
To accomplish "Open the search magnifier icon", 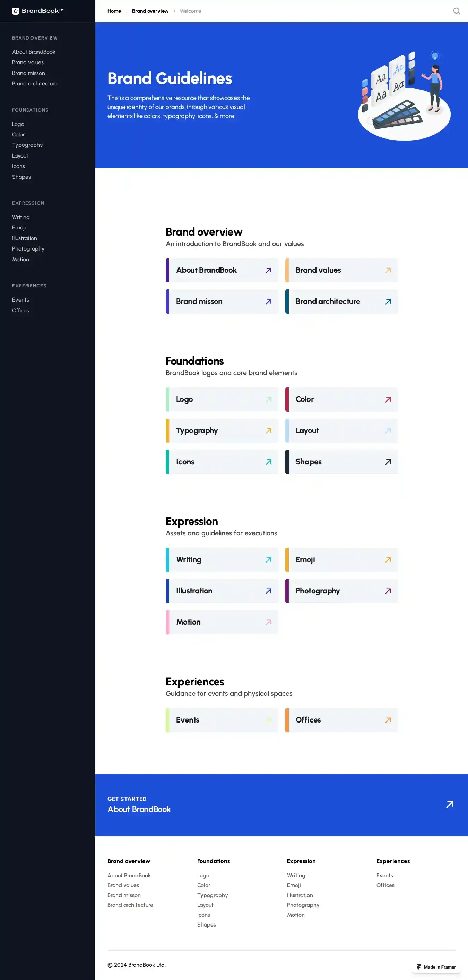I will point(457,11).
